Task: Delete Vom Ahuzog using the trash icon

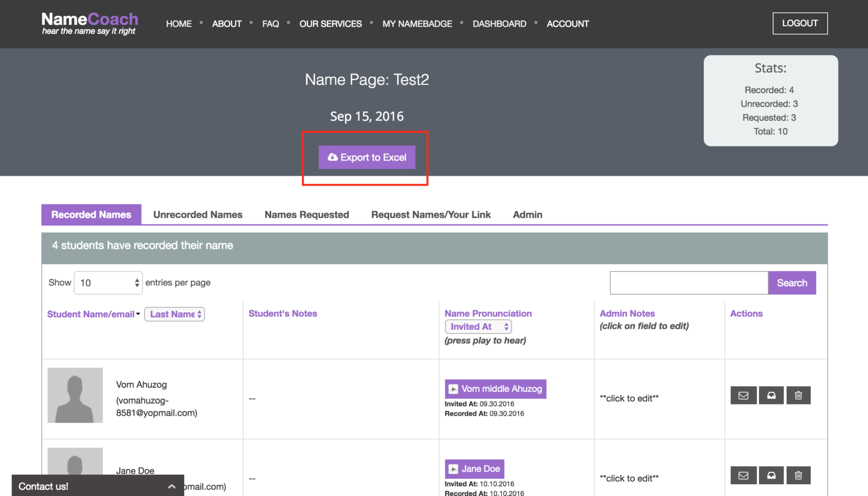Action: (798, 395)
